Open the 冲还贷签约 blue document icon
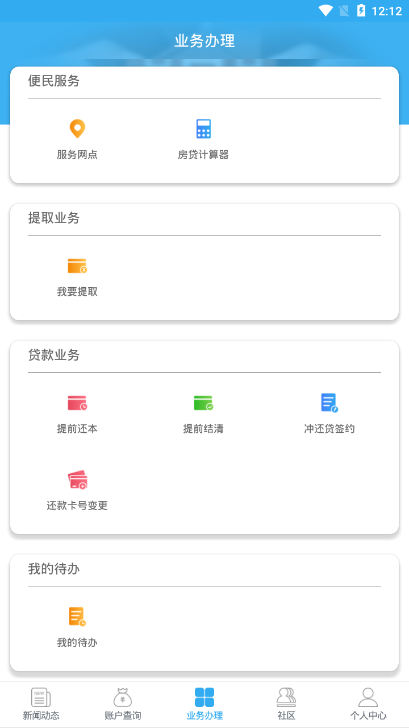The height and width of the screenshot is (728, 409). 329,403
